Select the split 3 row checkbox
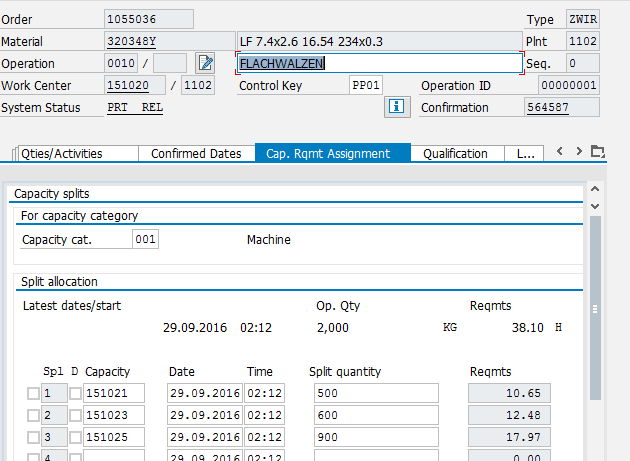Viewport: 630px width, 461px height. click(x=33, y=437)
